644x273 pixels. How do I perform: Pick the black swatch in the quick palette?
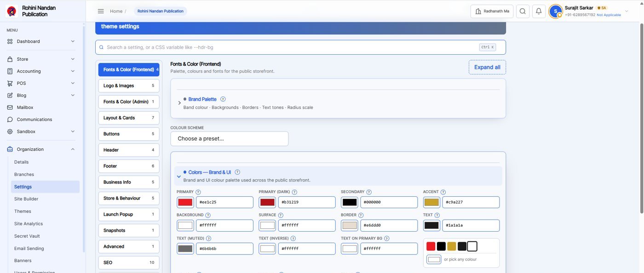click(x=441, y=246)
